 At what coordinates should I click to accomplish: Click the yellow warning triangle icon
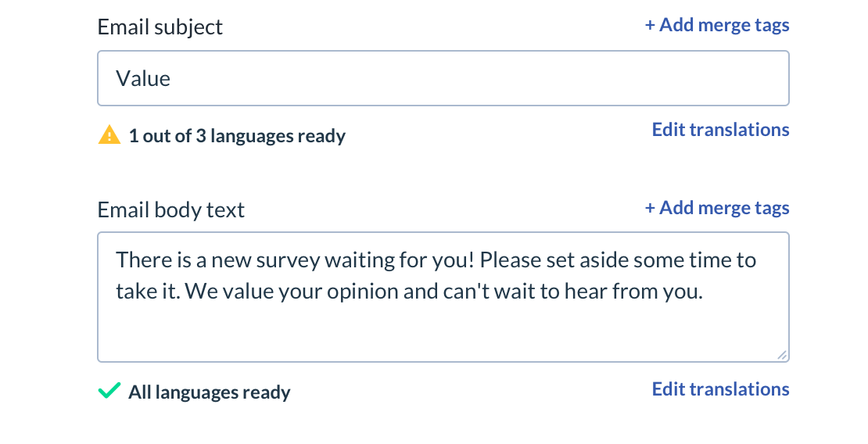(109, 135)
